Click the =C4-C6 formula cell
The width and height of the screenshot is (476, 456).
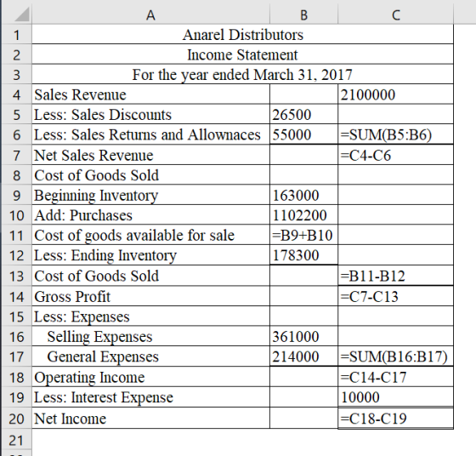pos(395,155)
